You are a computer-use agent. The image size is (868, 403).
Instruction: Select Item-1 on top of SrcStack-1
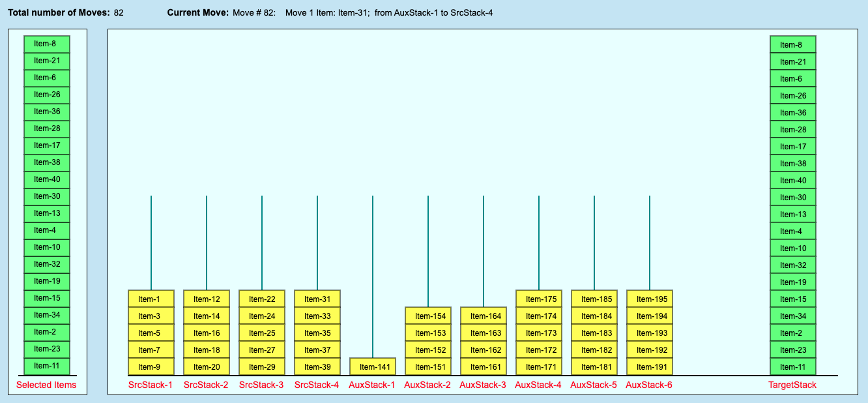(151, 299)
